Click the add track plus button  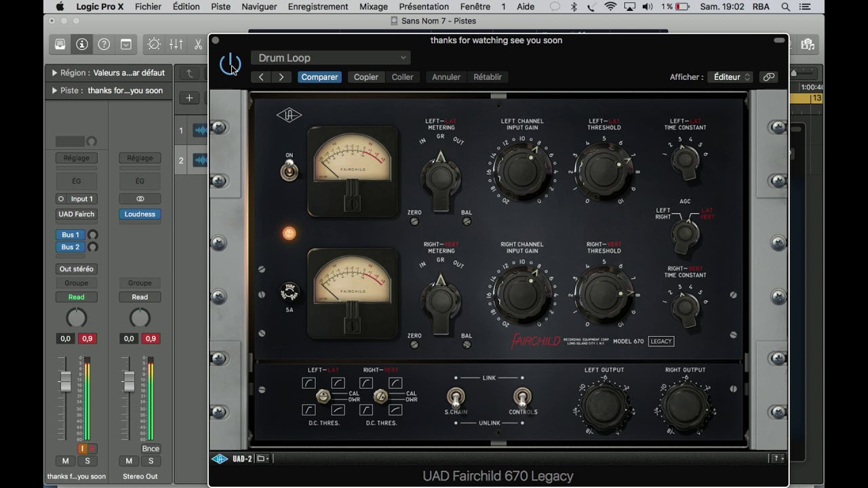pyautogui.click(x=189, y=98)
